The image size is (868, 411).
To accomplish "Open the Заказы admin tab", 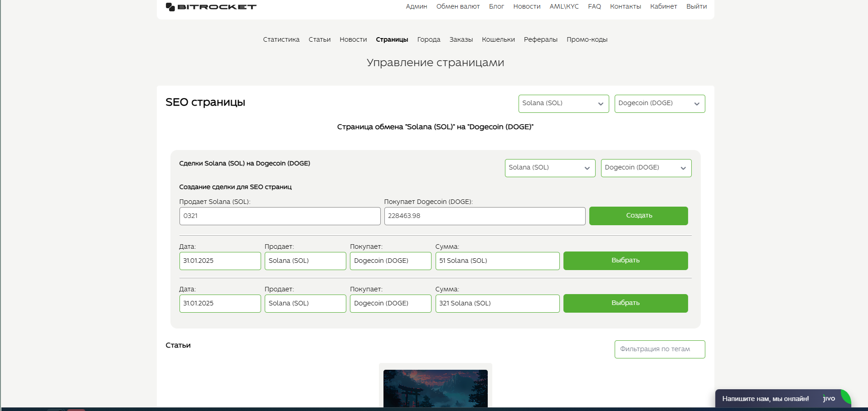I will [x=461, y=39].
